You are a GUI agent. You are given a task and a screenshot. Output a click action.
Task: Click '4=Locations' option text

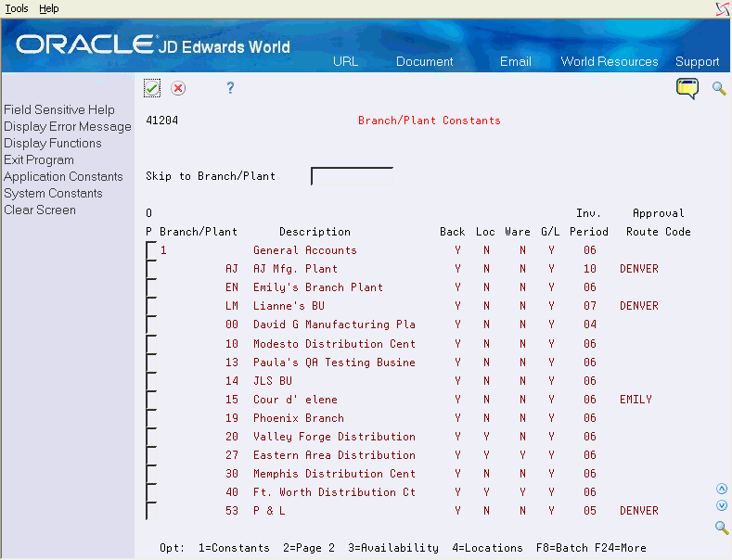(x=487, y=548)
